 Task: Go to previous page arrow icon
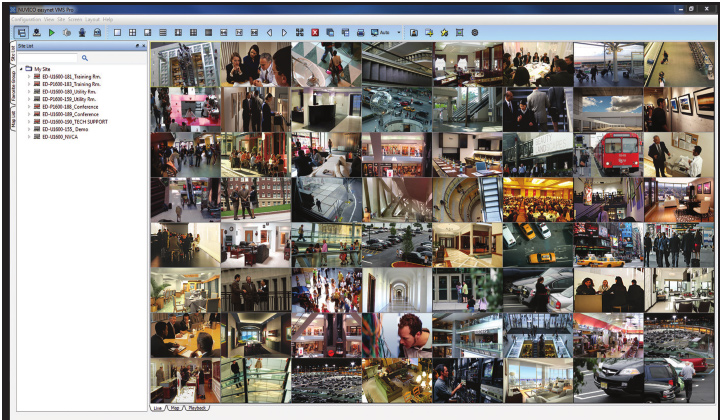click(x=269, y=32)
